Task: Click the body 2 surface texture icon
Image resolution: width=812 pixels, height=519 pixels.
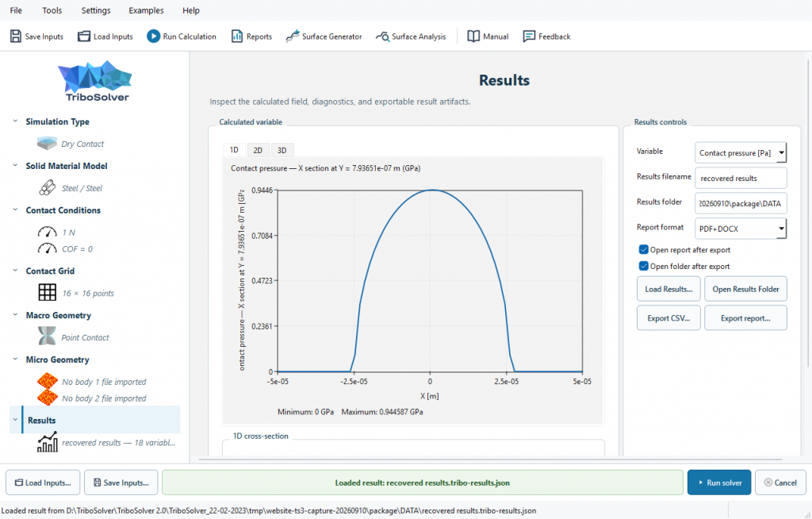Action: [x=47, y=398]
